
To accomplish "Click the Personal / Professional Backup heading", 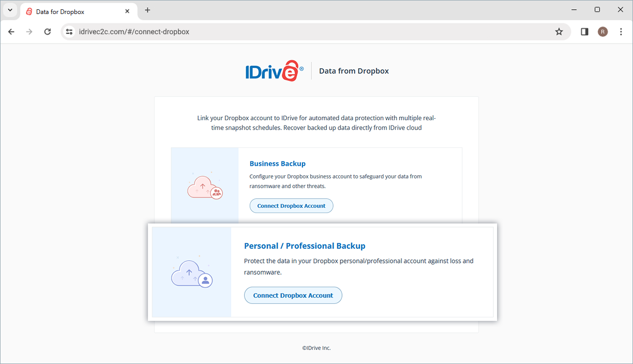I will 305,246.
